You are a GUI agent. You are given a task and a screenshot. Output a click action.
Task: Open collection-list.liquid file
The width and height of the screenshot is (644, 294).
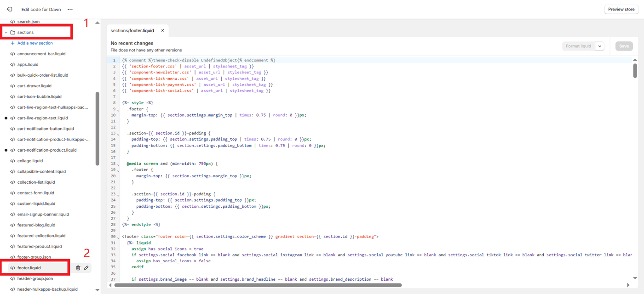[x=36, y=182]
